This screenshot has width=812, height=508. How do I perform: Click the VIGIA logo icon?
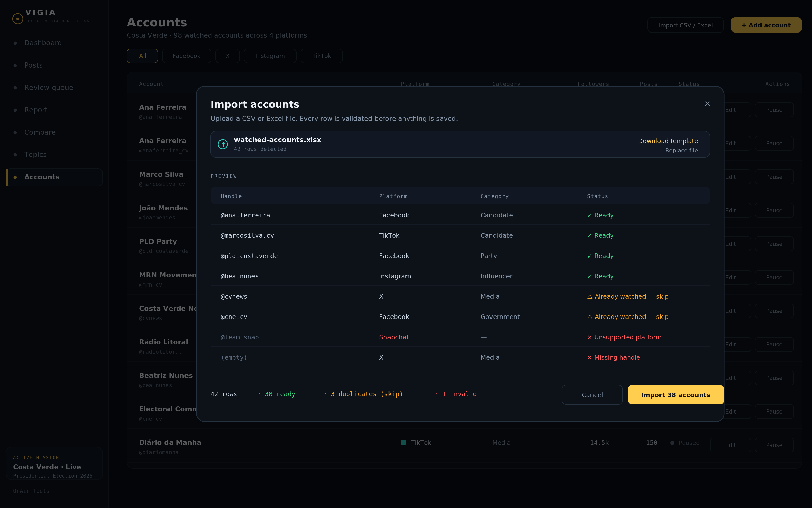18,19
